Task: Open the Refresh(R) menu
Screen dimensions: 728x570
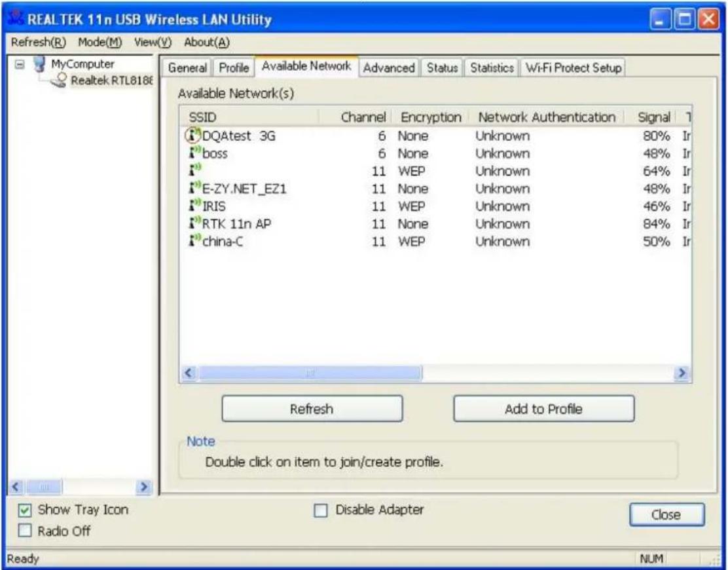Action: 39,43
